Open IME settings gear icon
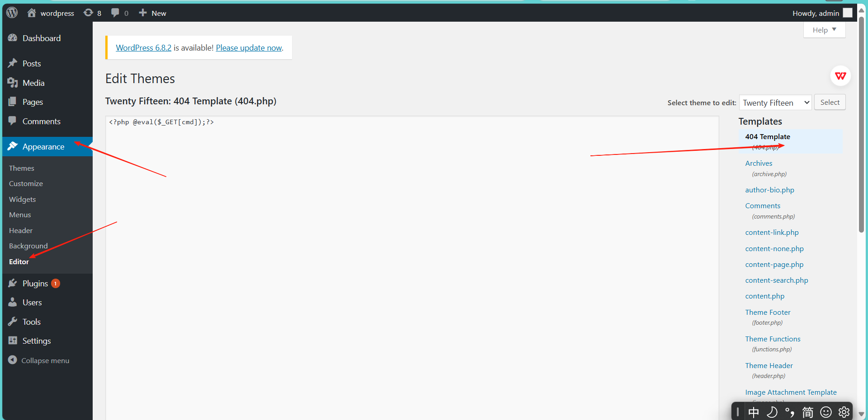The image size is (868, 420). coord(844,412)
